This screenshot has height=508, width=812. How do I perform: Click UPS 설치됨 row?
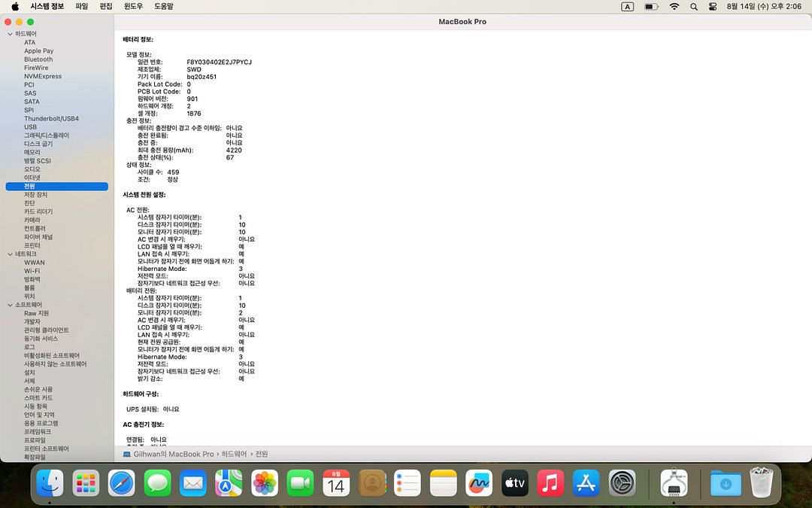pyautogui.click(x=153, y=409)
